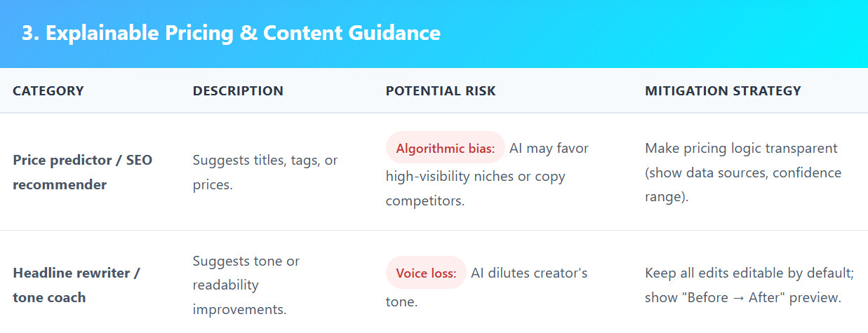Click the "Suggests titles, tags, or prices." description
The width and height of the screenshot is (868, 333).
(x=265, y=172)
